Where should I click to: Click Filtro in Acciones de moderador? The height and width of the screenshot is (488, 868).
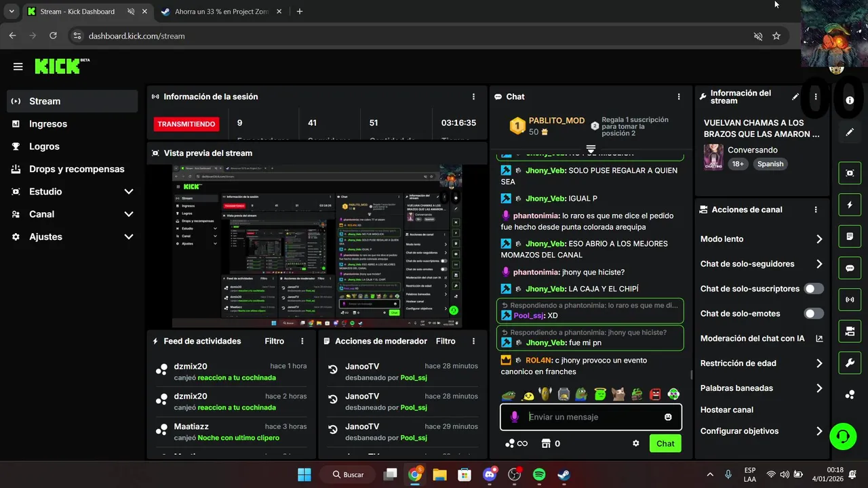tap(446, 342)
